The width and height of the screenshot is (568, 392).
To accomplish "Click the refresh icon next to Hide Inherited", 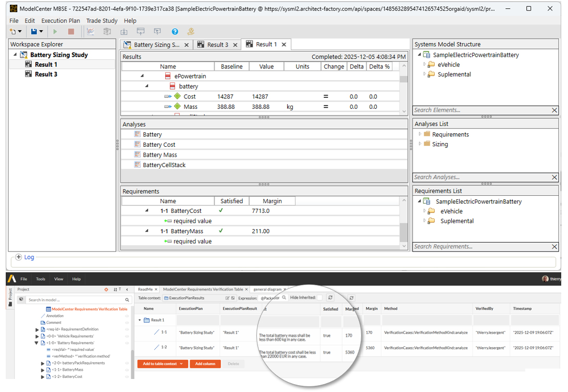I will [330, 298].
